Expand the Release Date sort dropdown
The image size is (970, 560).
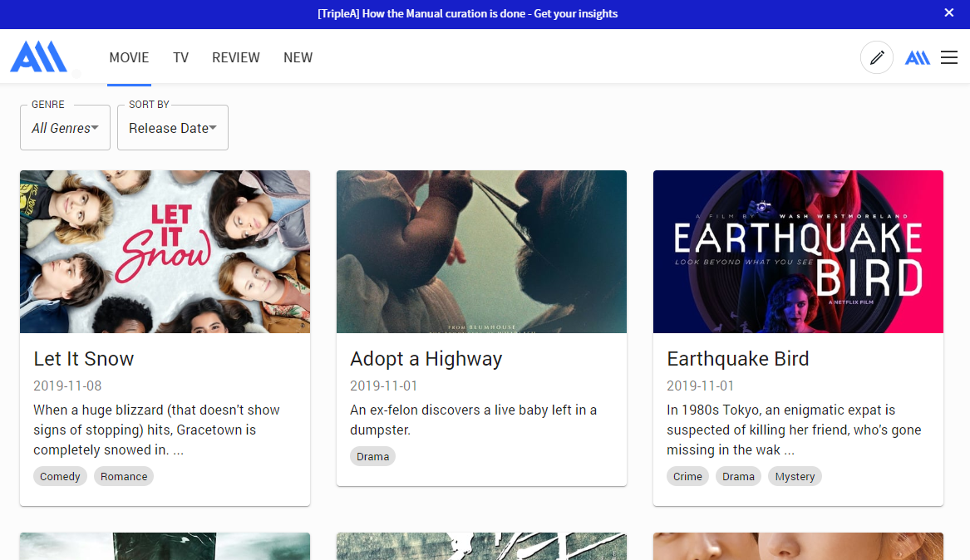(173, 128)
